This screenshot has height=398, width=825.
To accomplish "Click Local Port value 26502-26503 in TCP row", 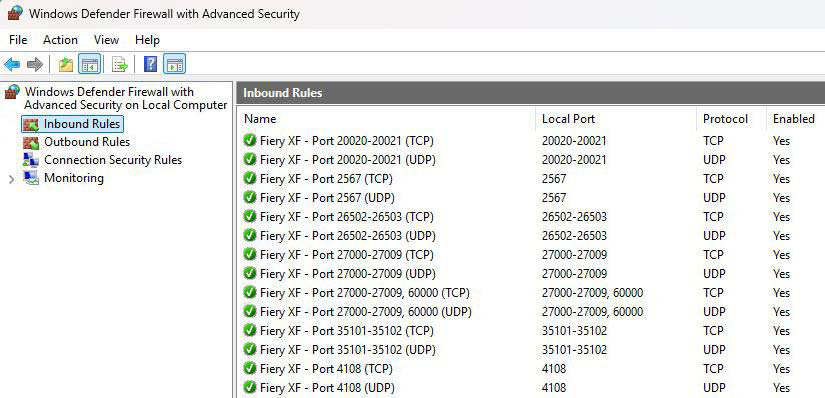I will [574, 217].
